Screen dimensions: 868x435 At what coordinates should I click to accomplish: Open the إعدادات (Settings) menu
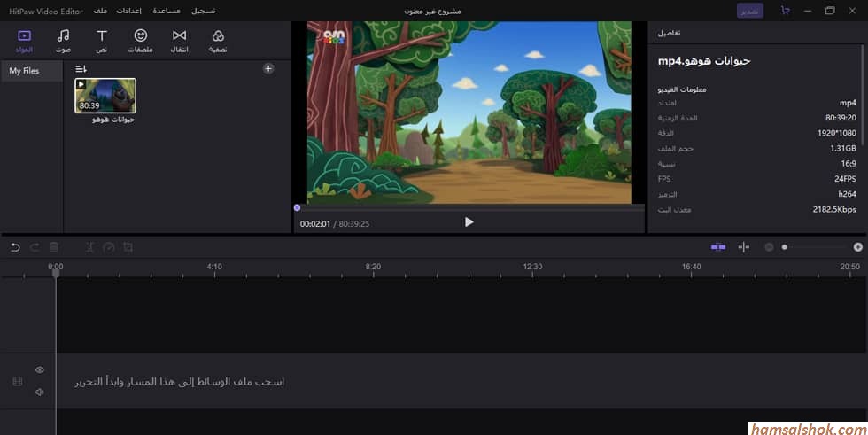point(128,11)
